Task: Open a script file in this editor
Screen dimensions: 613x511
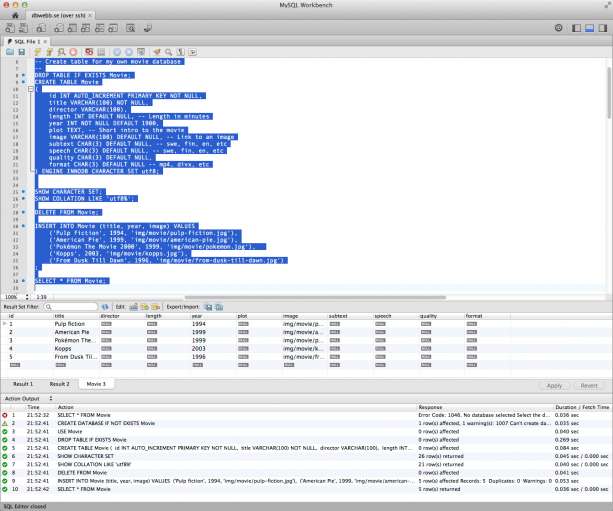Action: (x=10, y=52)
